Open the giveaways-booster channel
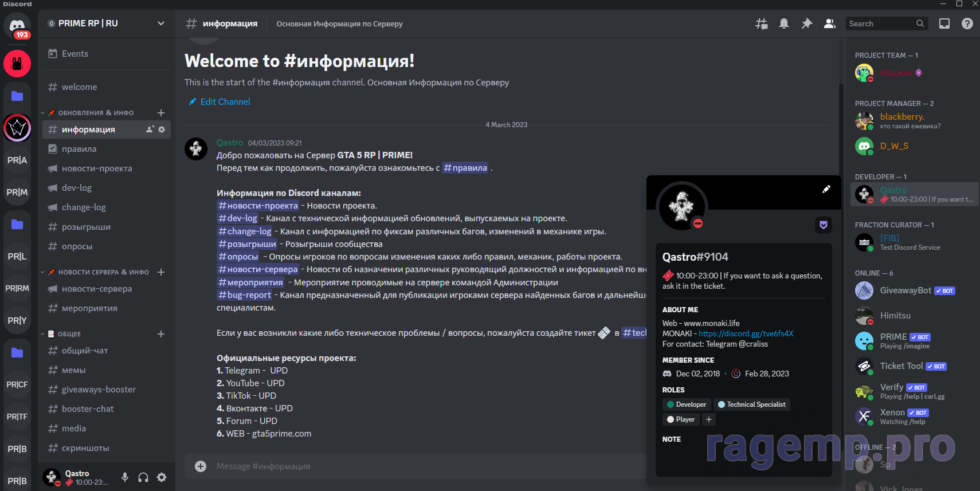 click(107, 390)
